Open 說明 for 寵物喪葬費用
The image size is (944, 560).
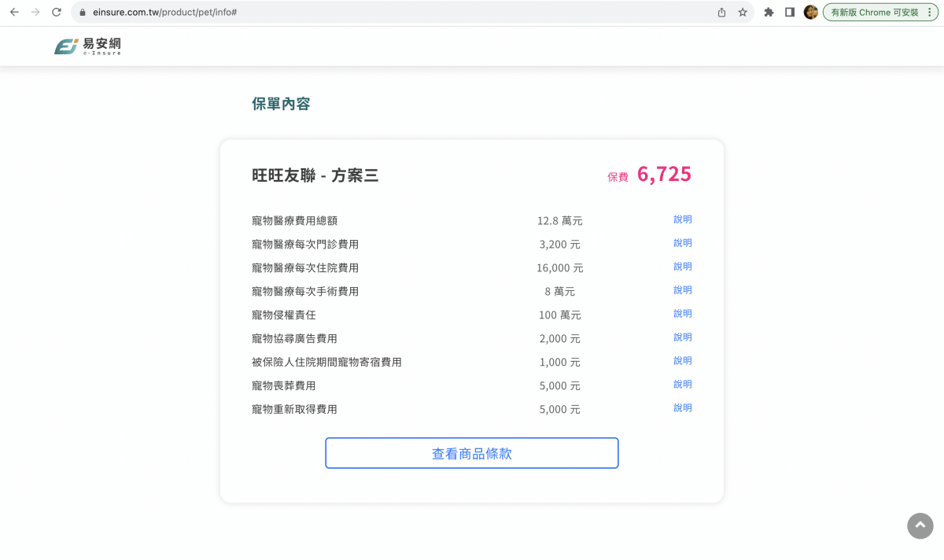[x=682, y=385]
